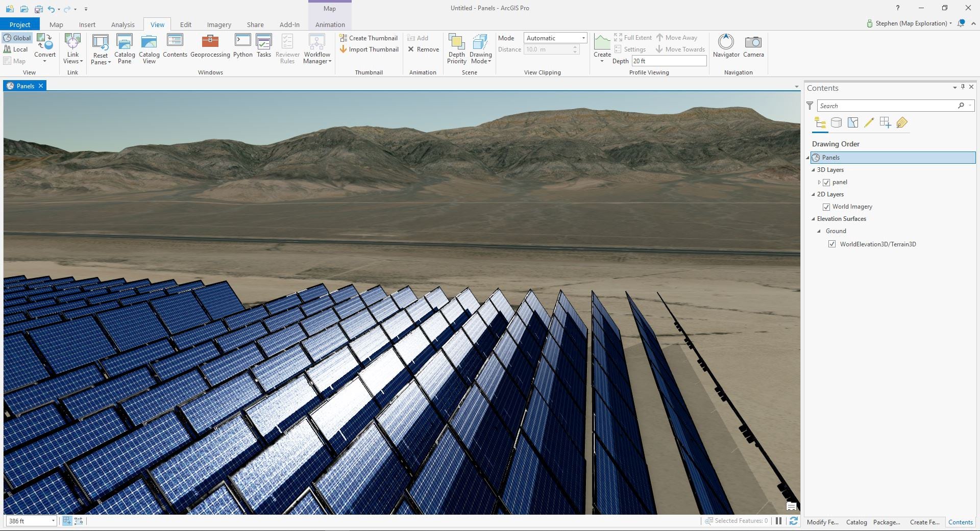Click the Save project icon
This screenshot has height=531, width=980.
(x=39, y=9)
